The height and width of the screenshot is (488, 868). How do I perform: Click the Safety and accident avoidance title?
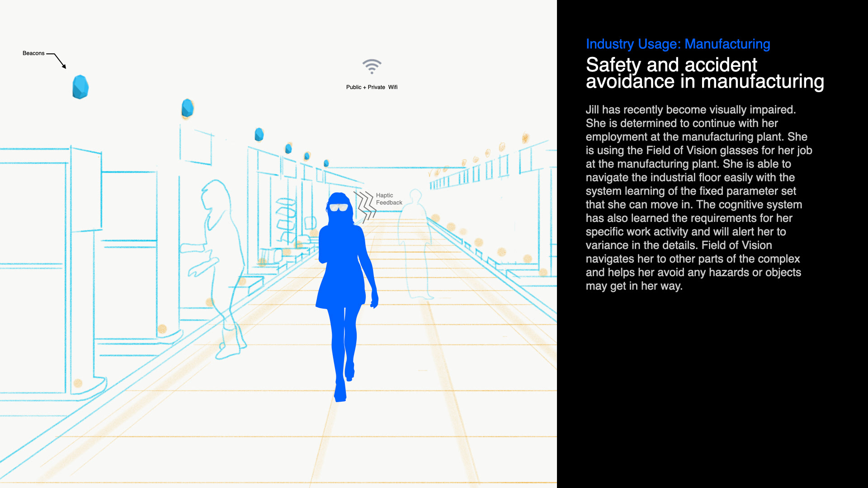704,73
